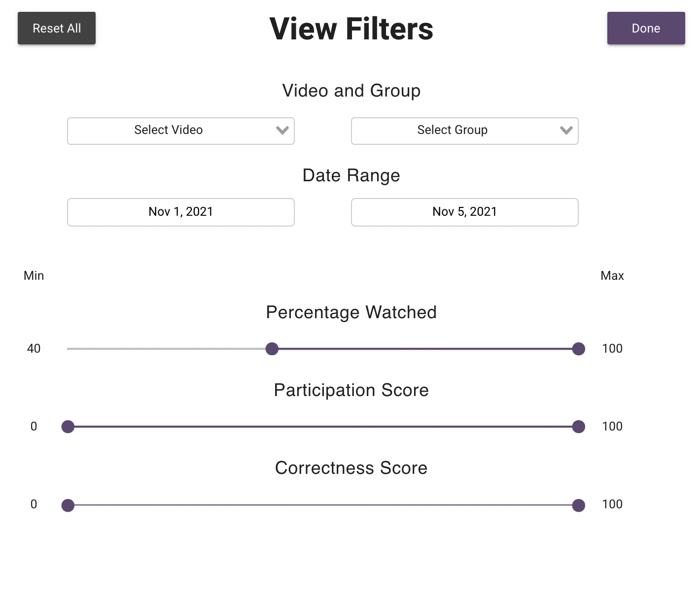Click the gray inactive Percentage Watched track
This screenshot has width=700, height=596.
click(x=168, y=349)
